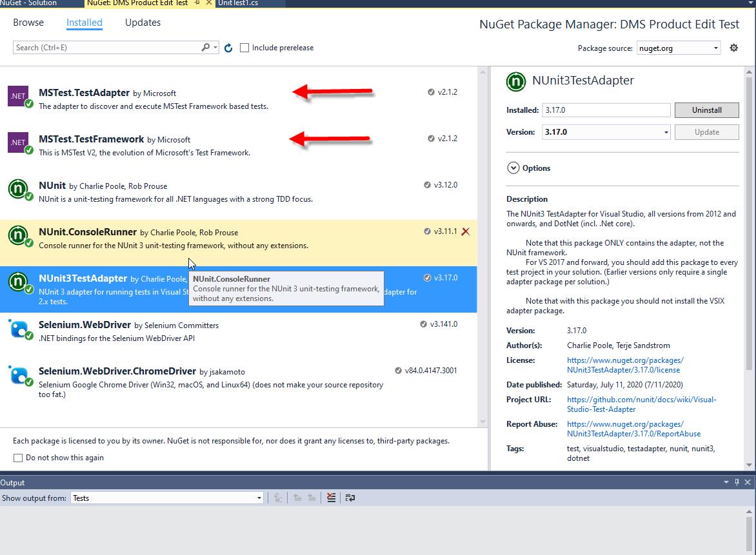Image resolution: width=756 pixels, height=555 pixels.
Task: Click version v3.141.0 of Selenium.WebDriver
Action: pos(444,324)
